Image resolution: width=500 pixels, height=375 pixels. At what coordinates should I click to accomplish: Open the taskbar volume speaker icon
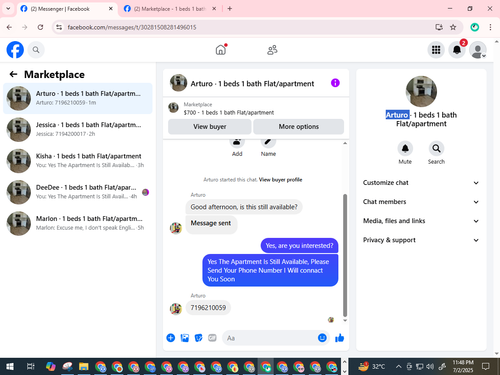coord(430,367)
